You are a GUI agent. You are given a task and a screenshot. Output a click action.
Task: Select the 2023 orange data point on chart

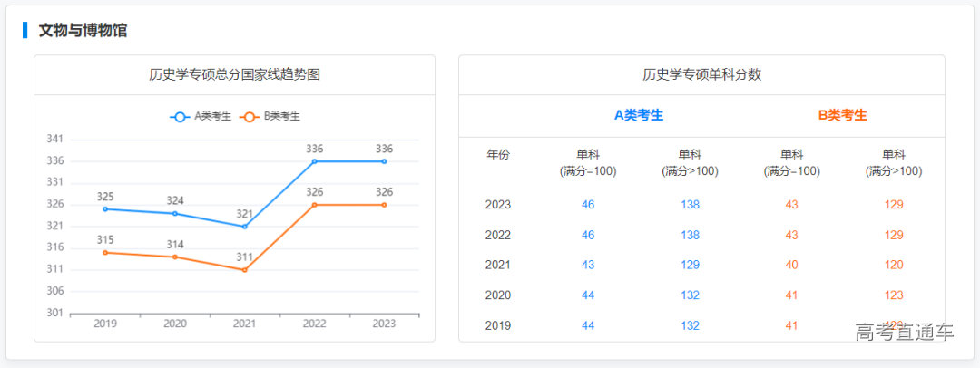(384, 205)
